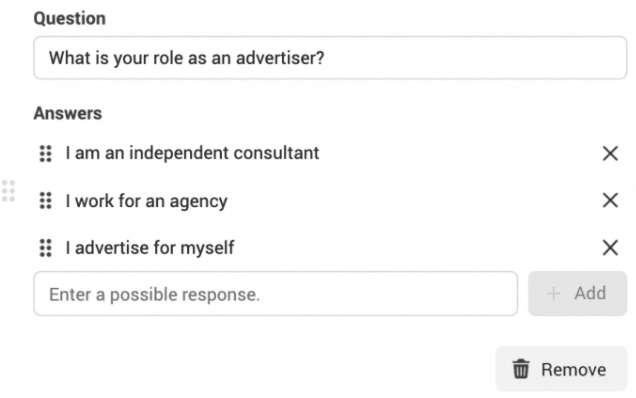
Task: Select the drag handle for 'I advertise for myself'
Action: [x=45, y=248]
